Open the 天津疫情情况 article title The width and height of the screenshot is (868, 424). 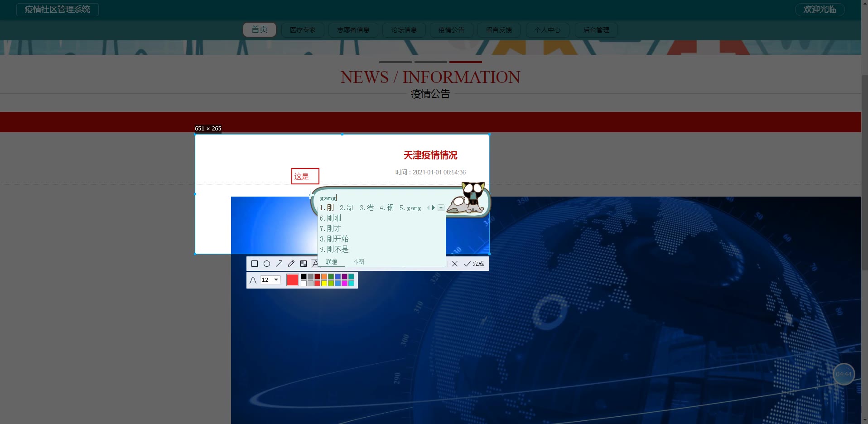430,155
